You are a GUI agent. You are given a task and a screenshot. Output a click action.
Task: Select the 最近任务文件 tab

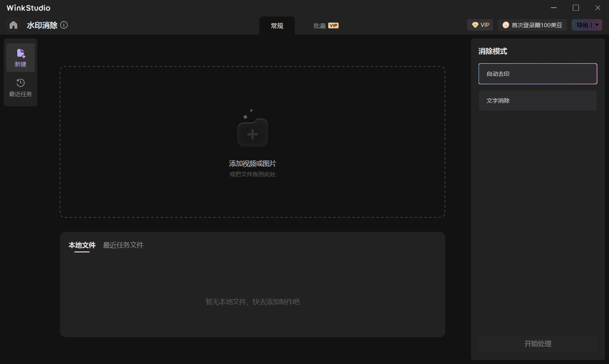(x=123, y=245)
